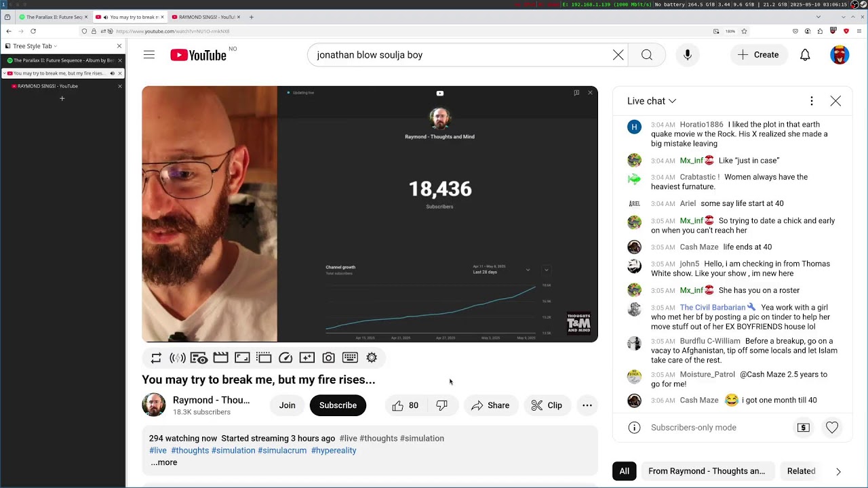This screenshot has height=488, width=868.
Task: Click the YouTube search input field
Action: (x=461, y=55)
